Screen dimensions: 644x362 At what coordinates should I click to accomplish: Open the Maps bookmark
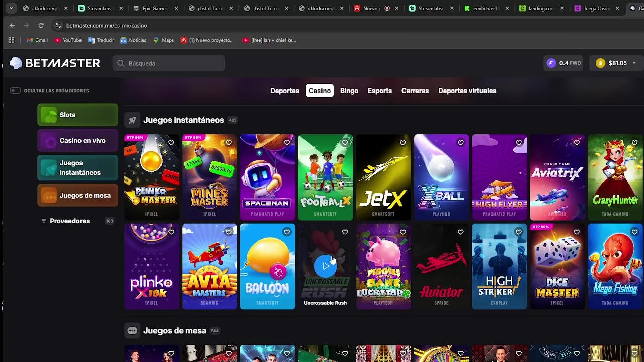click(x=164, y=40)
